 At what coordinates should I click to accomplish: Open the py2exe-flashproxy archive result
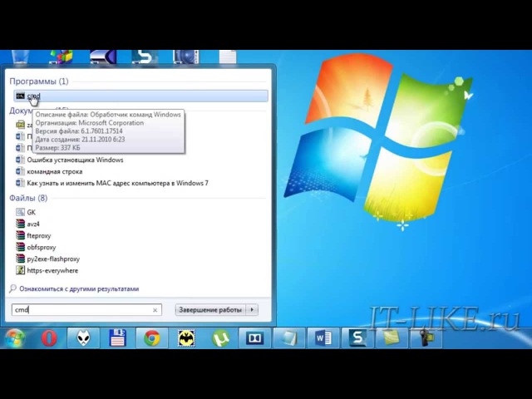(53, 259)
